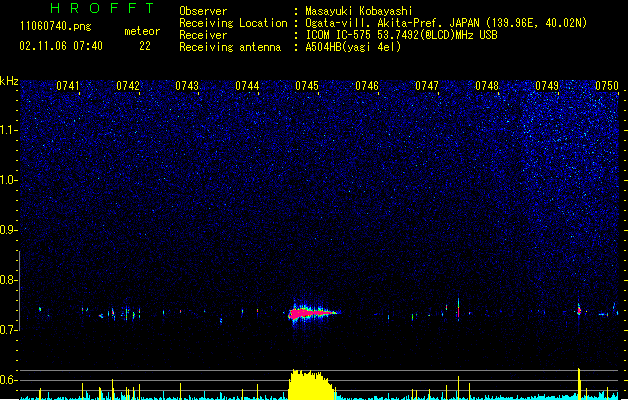The height and width of the screenshot is (400, 629).
Task: Click the 0748 time marker
Action: click(x=487, y=86)
